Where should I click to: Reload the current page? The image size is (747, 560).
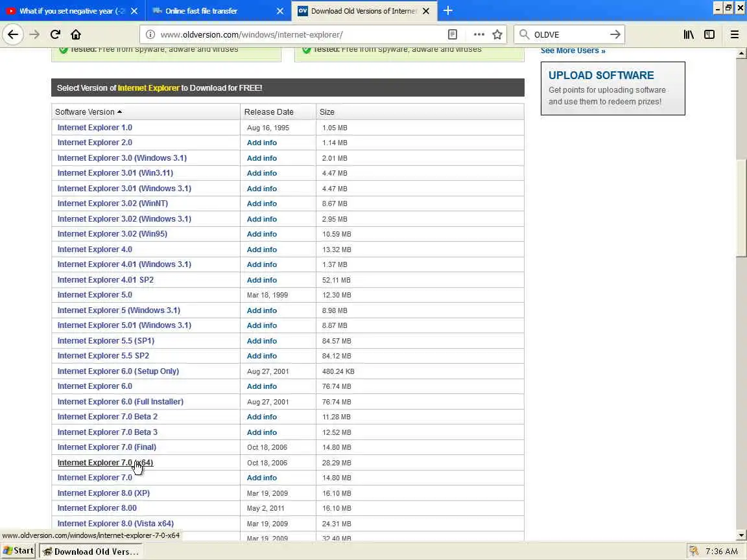55,34
